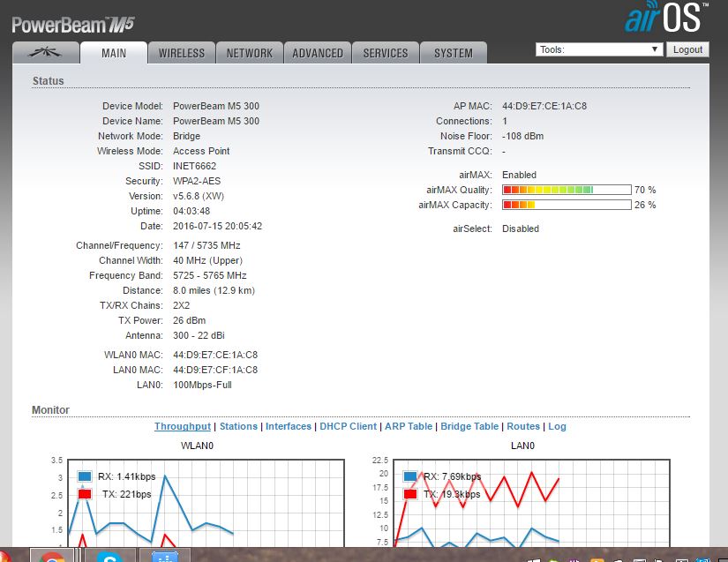
Task: Open the Interfaces monitor link
Action: [x=289, y=426]
